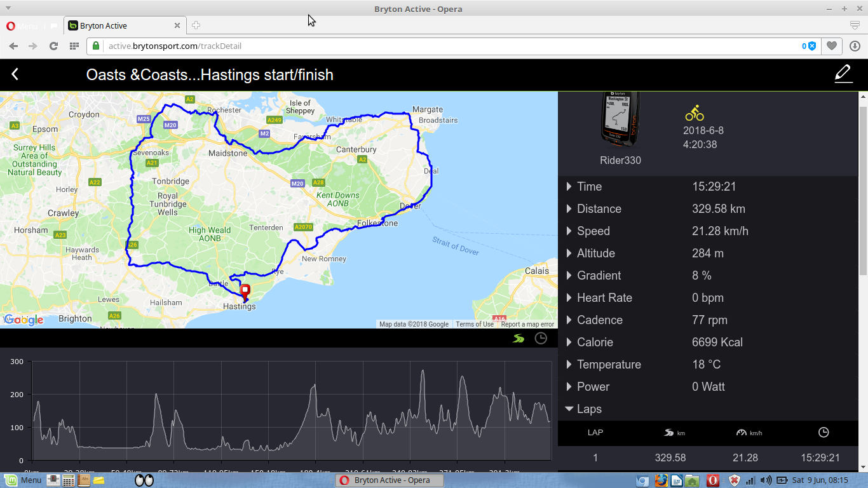The height and width of the screenshot is (488, 868).
Task: Launch LibreOffice Writer from panel
Action: coord(676,480)
